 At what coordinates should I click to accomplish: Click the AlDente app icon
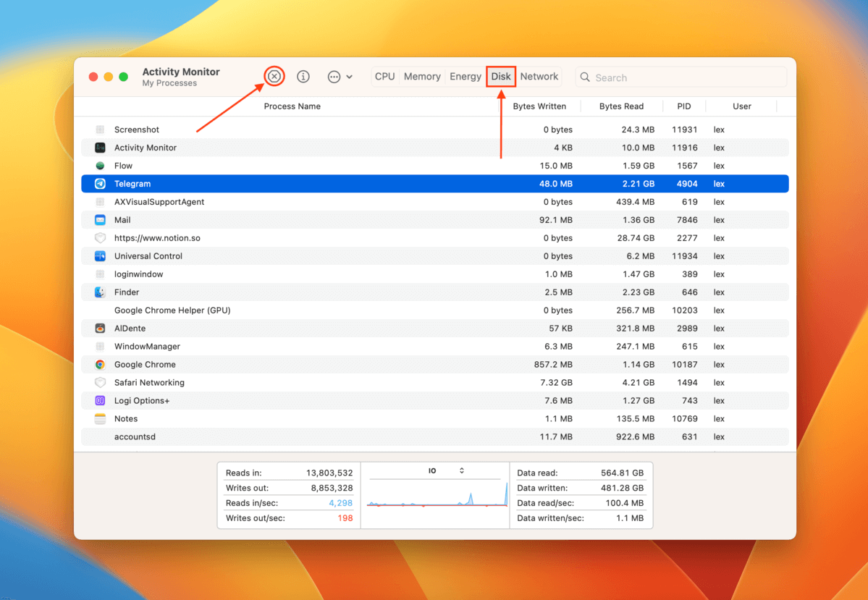pyautogui.click(x=100, y=329)
